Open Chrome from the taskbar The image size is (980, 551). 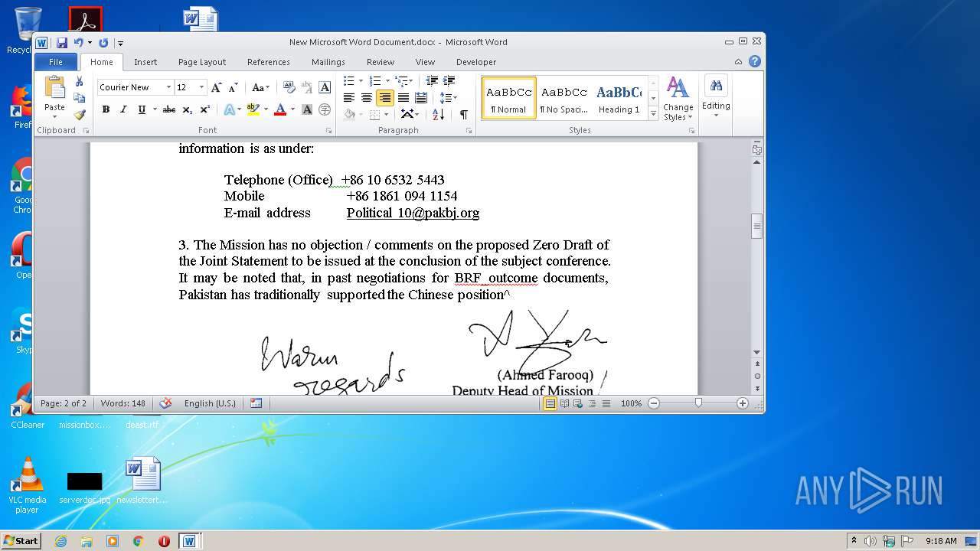tap(138, 541)
